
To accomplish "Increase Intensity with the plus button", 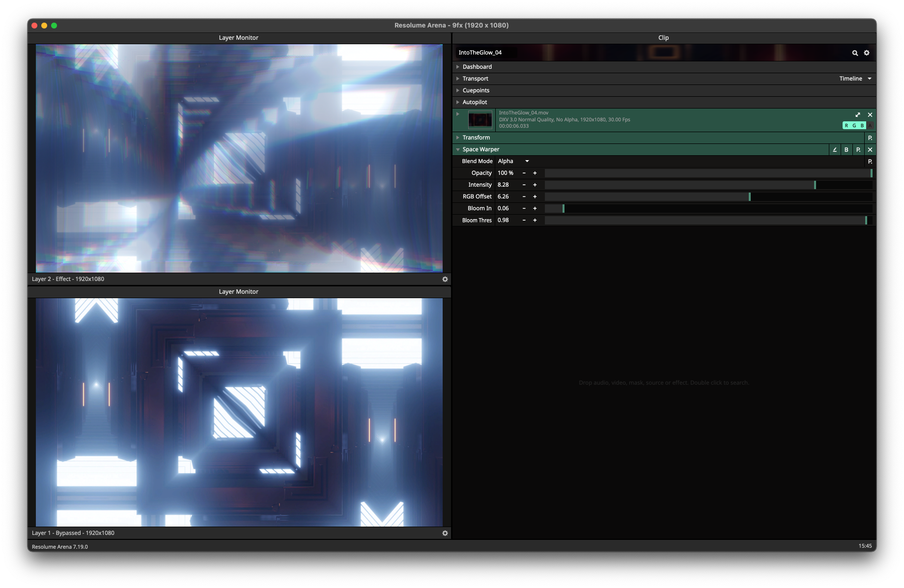I will click(x=535, y=185).
